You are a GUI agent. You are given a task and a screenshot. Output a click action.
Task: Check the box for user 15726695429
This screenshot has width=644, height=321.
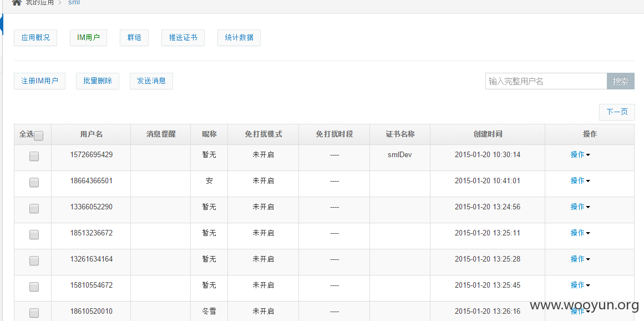pos(34,156)
